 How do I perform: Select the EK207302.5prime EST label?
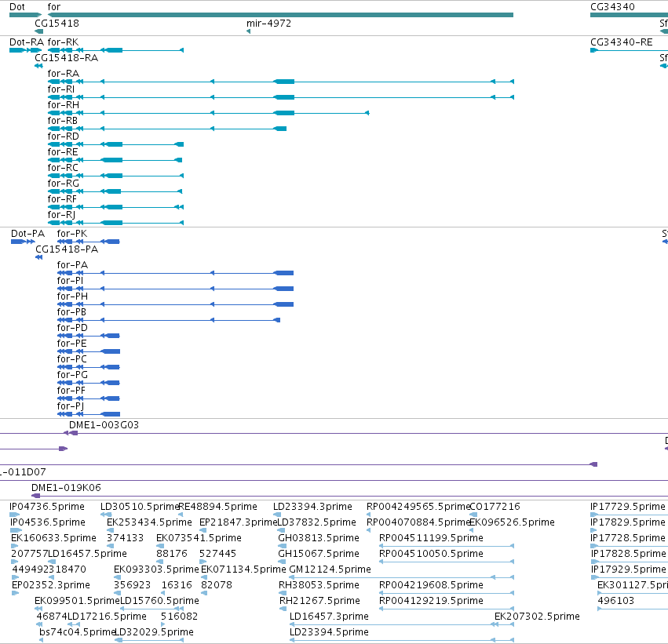(x=537, y=617)
